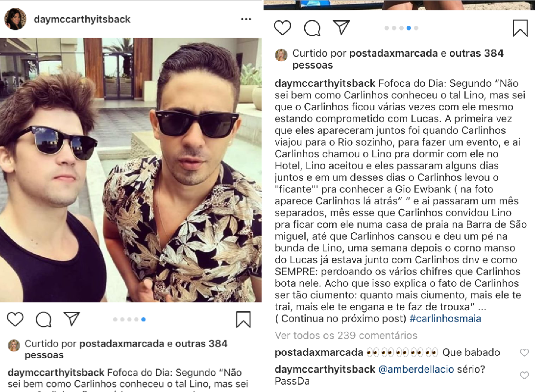Open the #carlinhosmaia hashtag
Image resolution: width=535 pixels, height=392 pixels.
445,318
